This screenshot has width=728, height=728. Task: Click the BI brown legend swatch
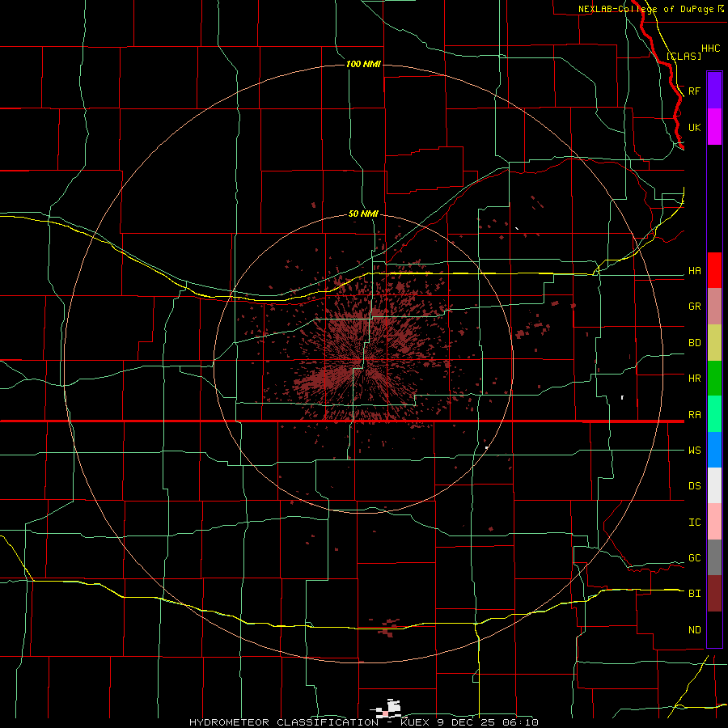[714, 594]
